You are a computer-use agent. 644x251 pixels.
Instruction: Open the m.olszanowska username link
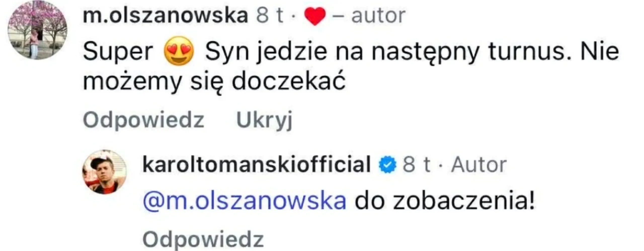pos(166,16)
